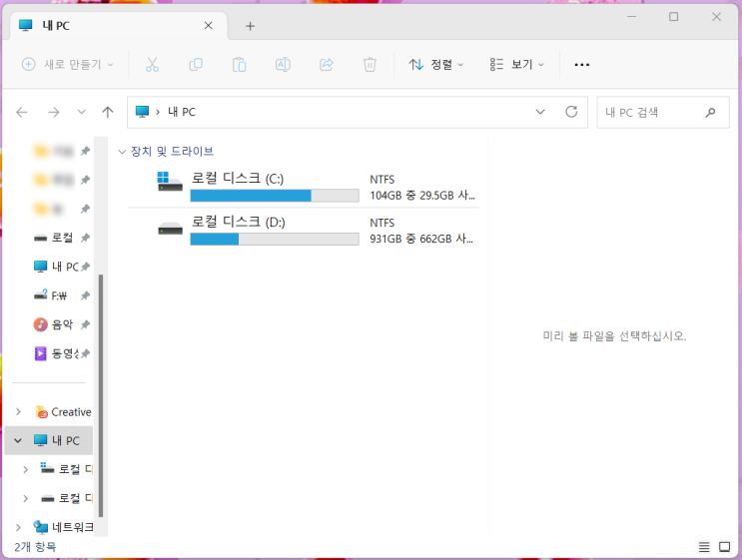
Task: Expand the Creative Cloud tree node
Action: (18, 411)
